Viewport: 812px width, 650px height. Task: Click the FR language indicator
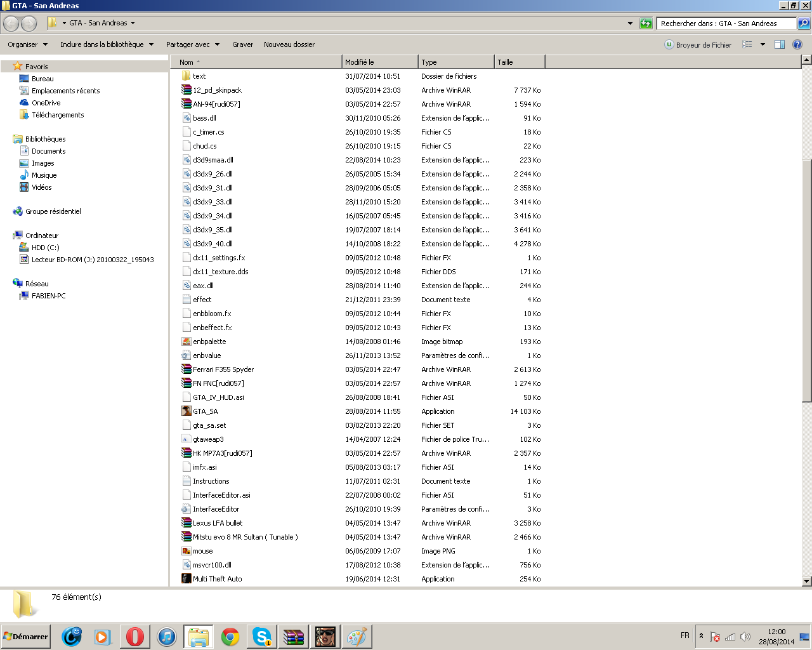pyautogui.click(x=684, y=635)
